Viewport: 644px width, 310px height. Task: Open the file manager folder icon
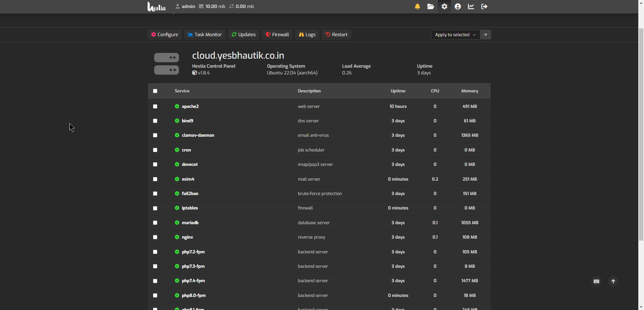431,6
